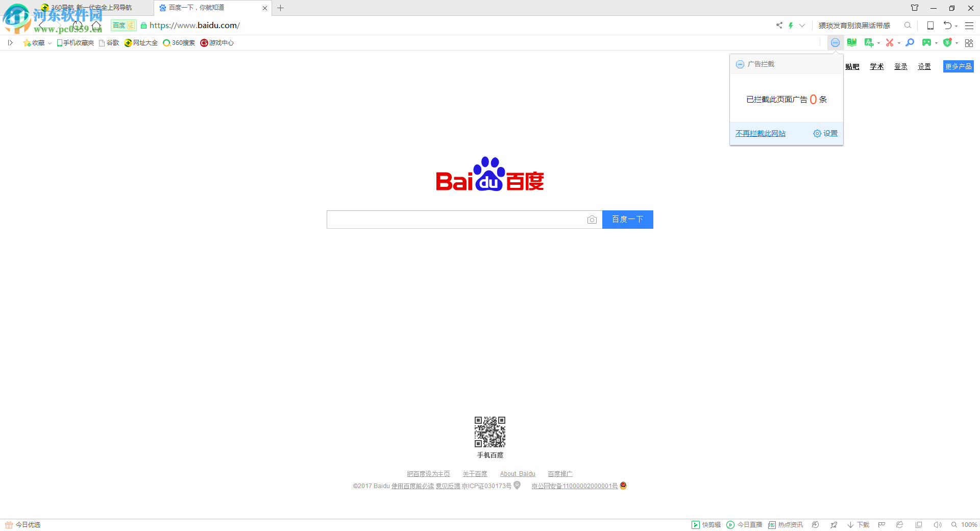Viewport: 980px width, 531px height.
Task: Click 不再拦截此网站 to disable blocking
Action: (760, 133)
